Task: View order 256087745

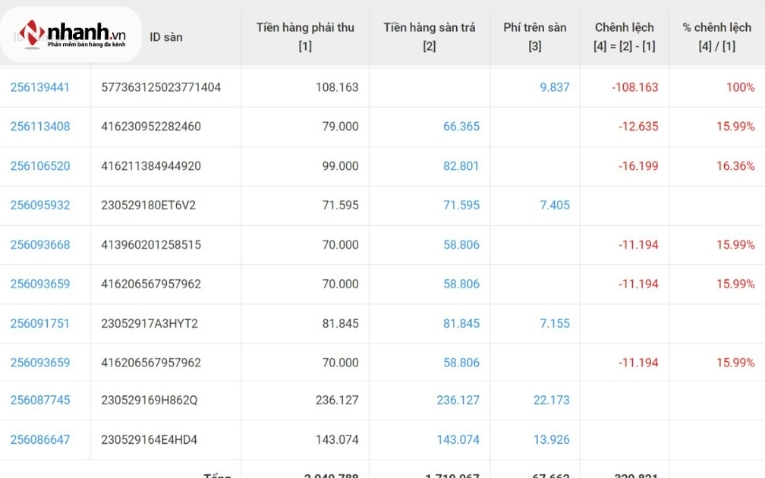Action: [x=40, y=400]
